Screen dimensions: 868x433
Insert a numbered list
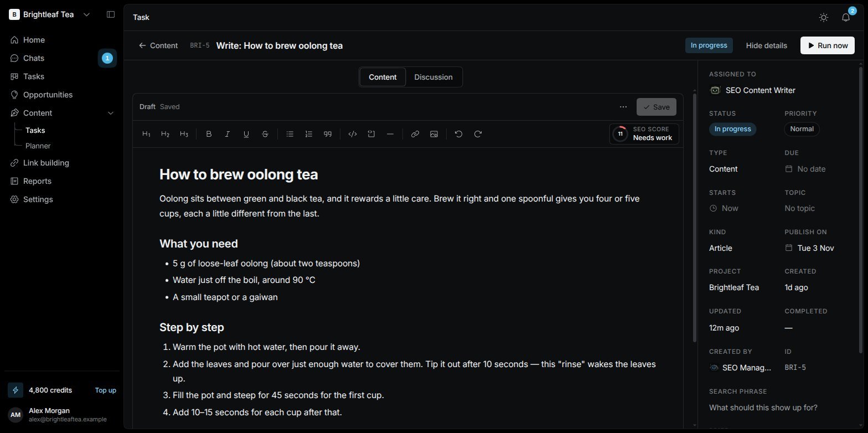coord(309,134)
